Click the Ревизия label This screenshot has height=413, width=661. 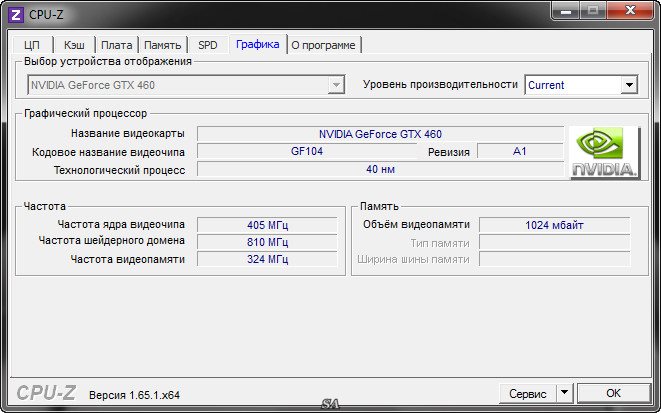(449, 153)
